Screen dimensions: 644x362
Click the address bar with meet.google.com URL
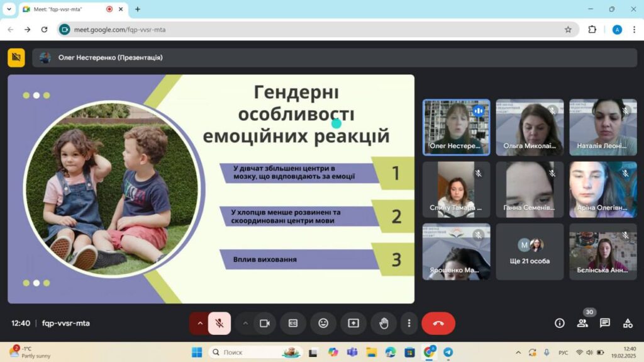pos(314,30)
